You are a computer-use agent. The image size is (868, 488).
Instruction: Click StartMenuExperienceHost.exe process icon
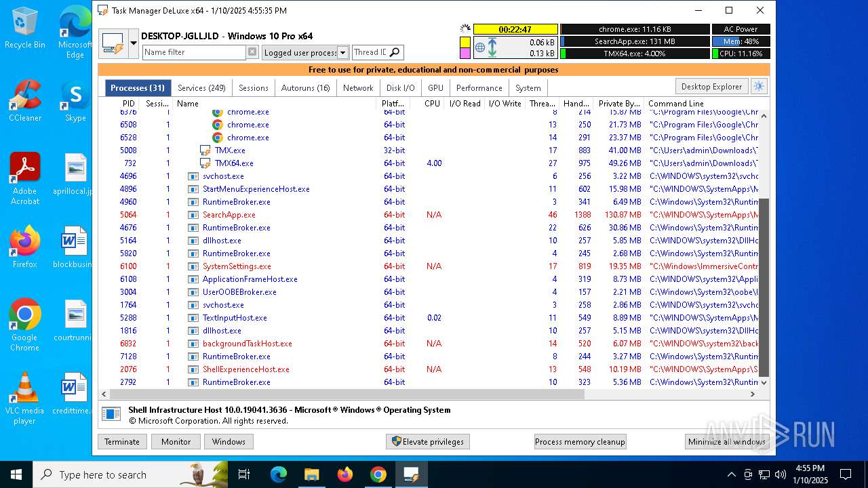point(193,189)
